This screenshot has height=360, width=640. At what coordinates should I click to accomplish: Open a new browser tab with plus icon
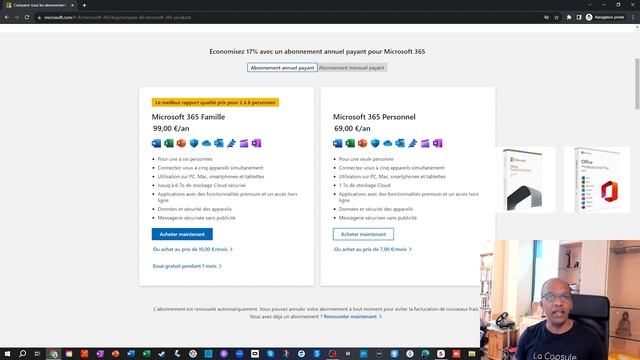84,5
